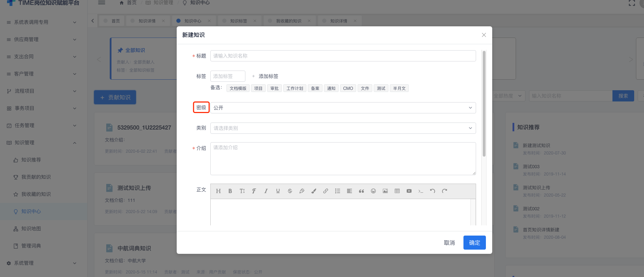Open the font family tool
This screenshot has width=644, height=277.
pyautogui.click(x=254, y=191)
